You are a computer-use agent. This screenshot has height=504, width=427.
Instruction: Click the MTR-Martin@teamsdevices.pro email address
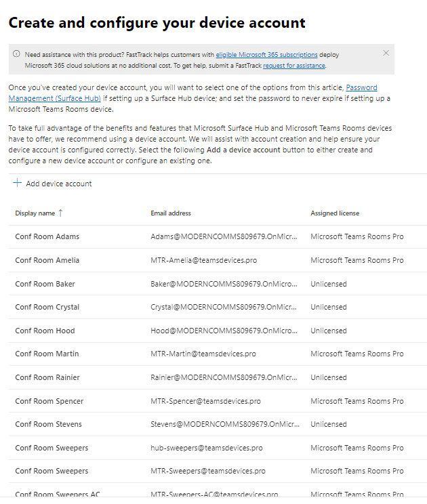click(203, 354)
